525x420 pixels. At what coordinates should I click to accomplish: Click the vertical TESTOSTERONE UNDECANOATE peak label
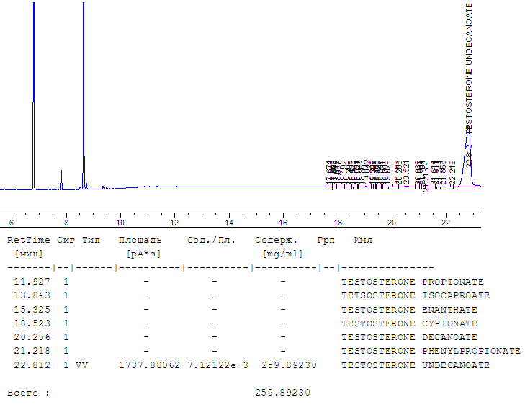pos(469,65)
